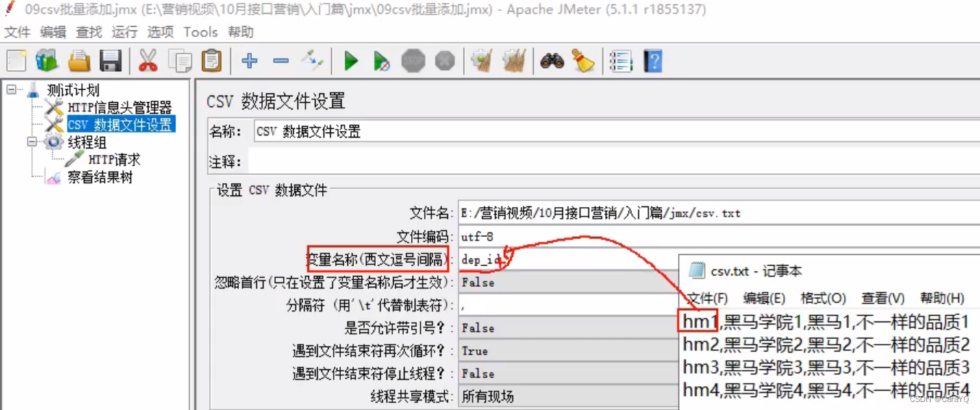Select HTTP信息头管理器 in the tree
The width and height of the screenshot is (980, 410).
tap(119, 108)
